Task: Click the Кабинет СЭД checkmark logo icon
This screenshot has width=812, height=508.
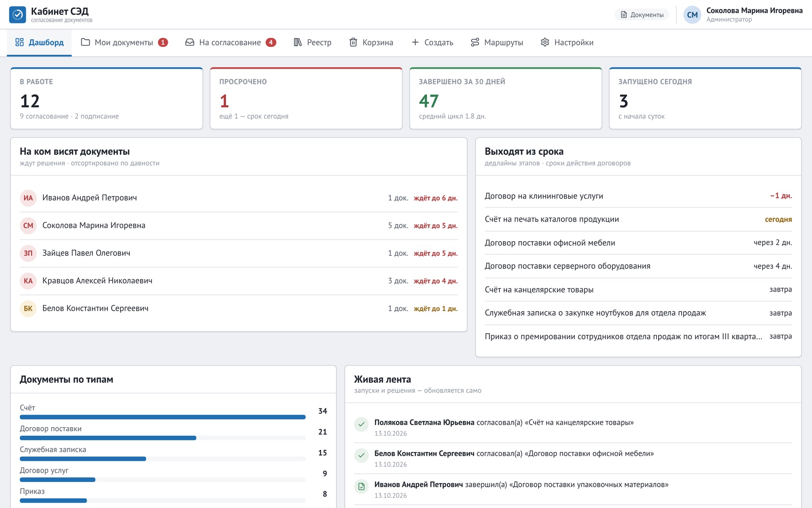Action: pos(18,14)
